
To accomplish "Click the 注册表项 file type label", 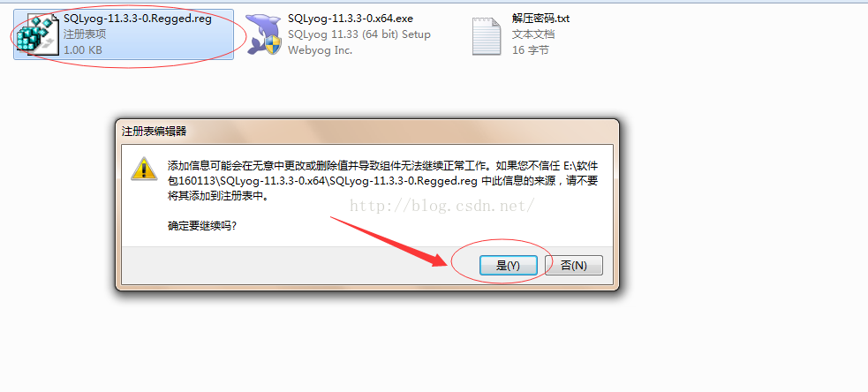I will coord(85,34).
